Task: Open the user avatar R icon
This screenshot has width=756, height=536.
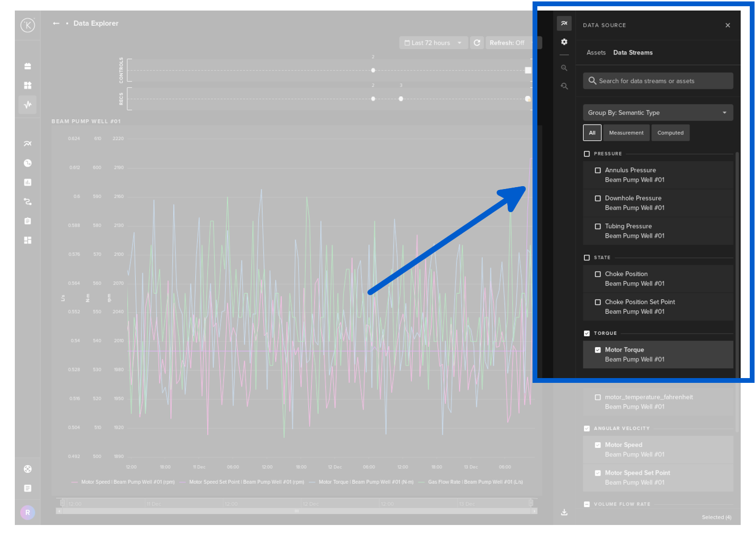Action: [x=28, y=513]
